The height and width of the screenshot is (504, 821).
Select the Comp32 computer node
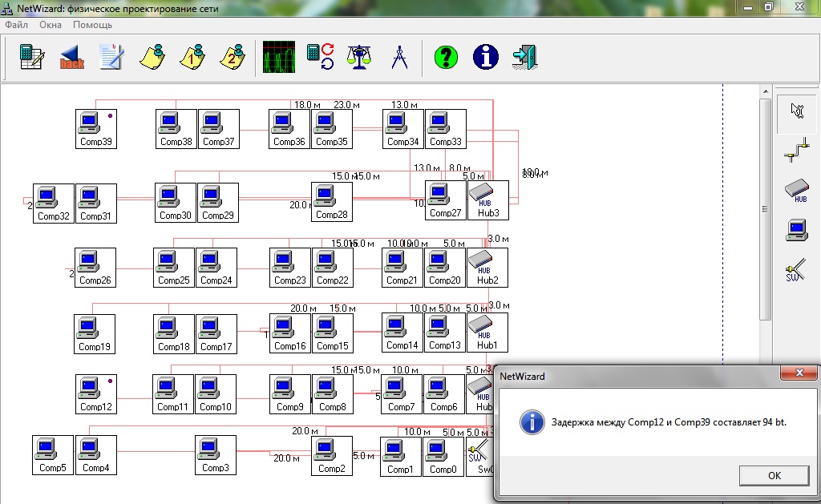click(54, 204)
